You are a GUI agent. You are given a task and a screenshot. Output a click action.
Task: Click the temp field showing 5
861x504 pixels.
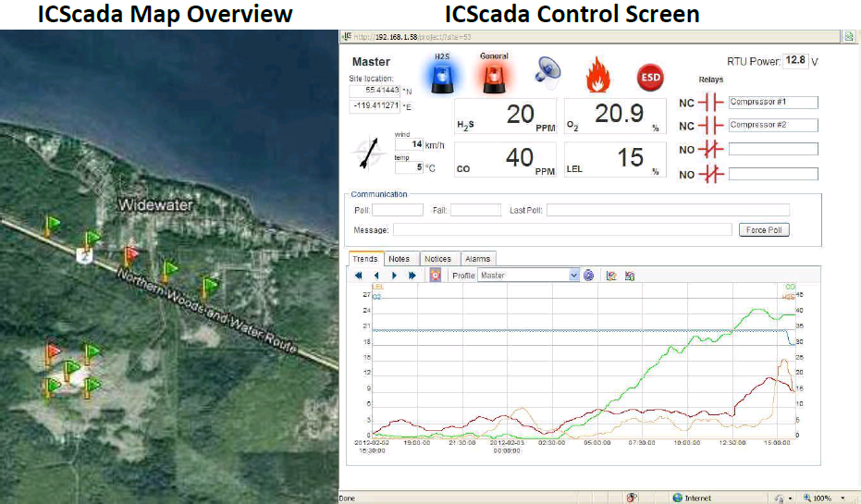409,167
